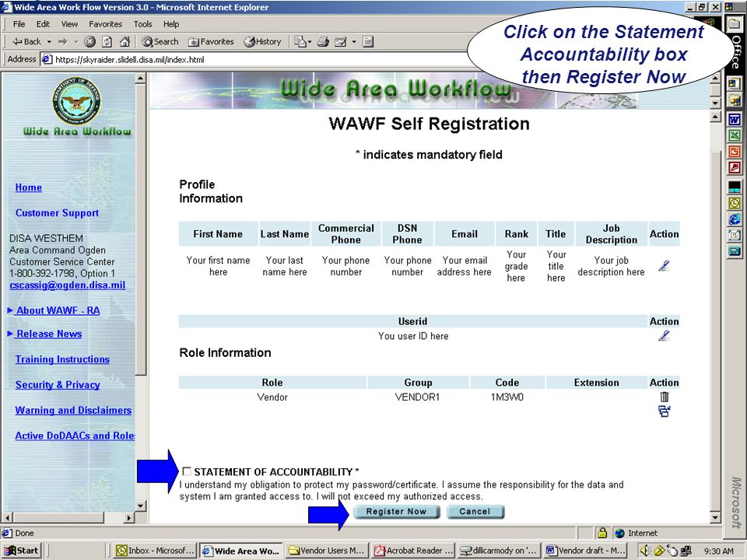Refresh the page using the Refresh icon

coord(107,42)
